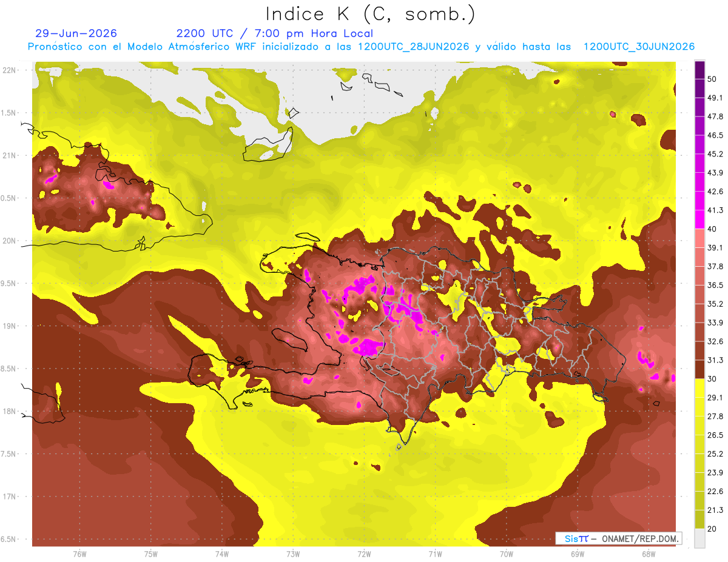
Task: Click the '73W' longitude label
Action: (293, 554)
